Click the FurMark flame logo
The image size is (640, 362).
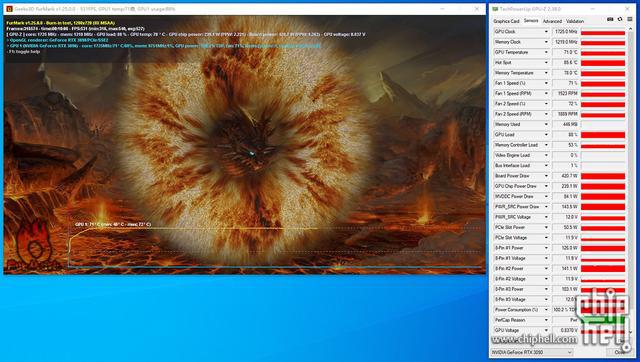[x=34, y=246]
